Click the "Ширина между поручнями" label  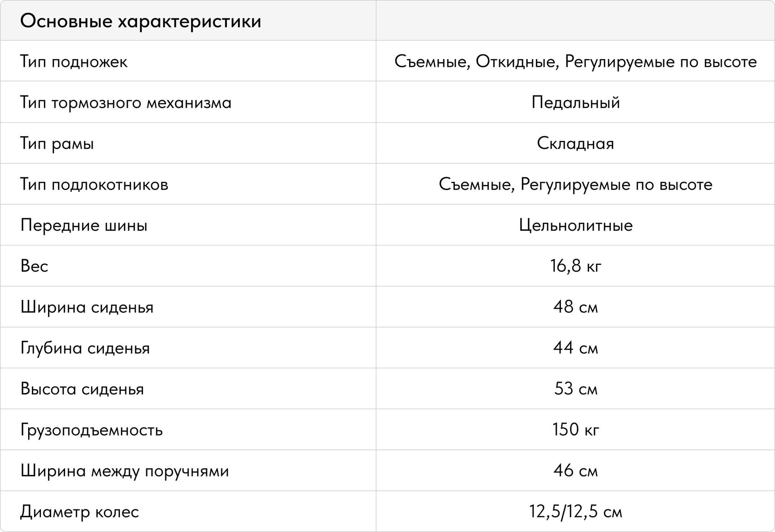click(x=125, y=471)
